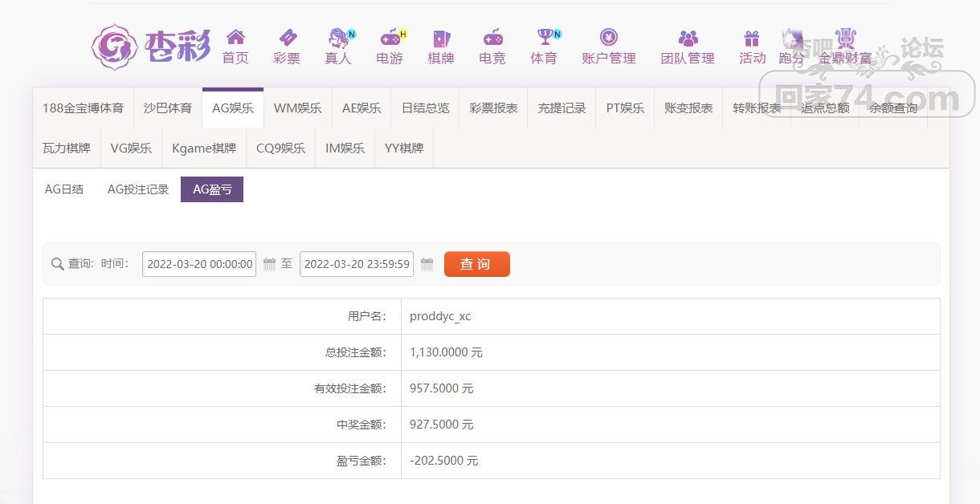
Task: Open the 真人 live casino icon
Action: tap(340, 37)
